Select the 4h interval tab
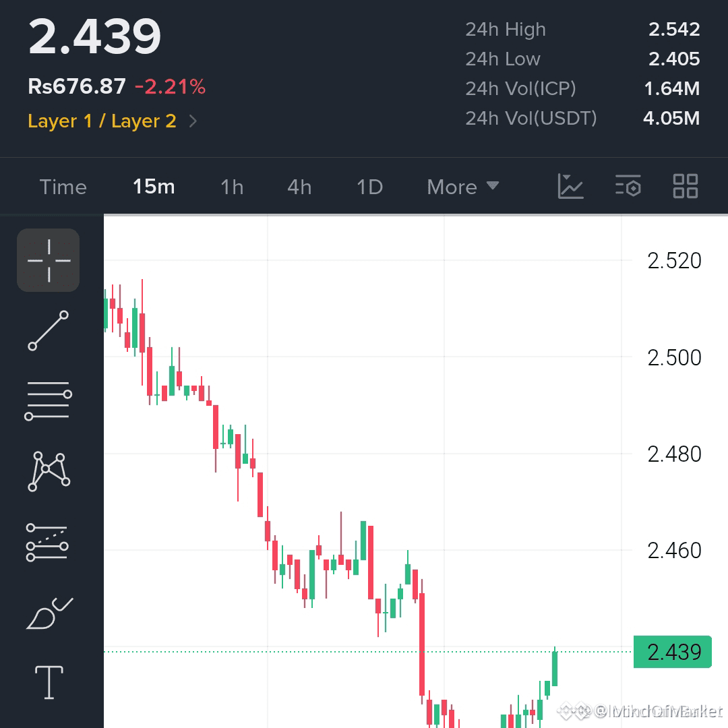 (x=299, y=187)
